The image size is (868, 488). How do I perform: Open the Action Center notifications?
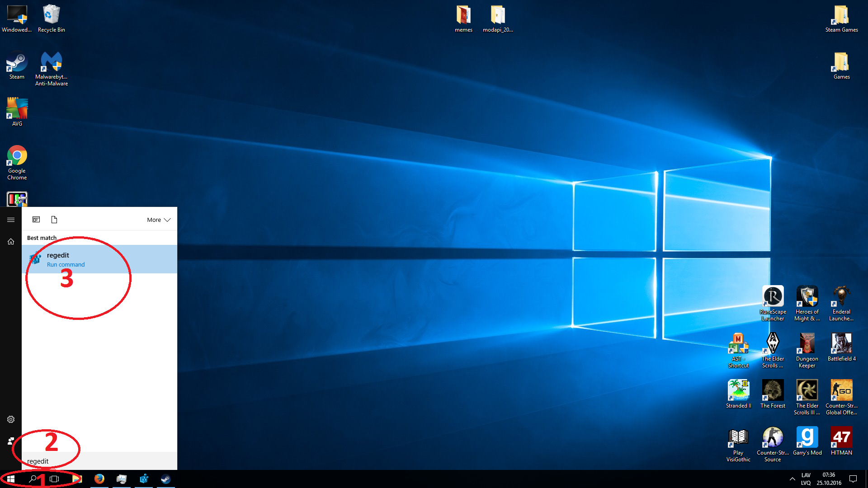tap(853, 479)
